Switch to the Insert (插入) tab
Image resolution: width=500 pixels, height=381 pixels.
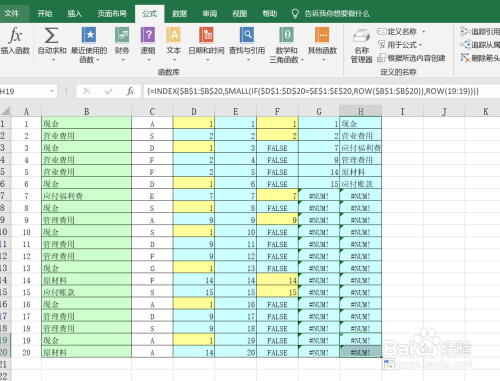pyautogui.click(x=75, y=14)
